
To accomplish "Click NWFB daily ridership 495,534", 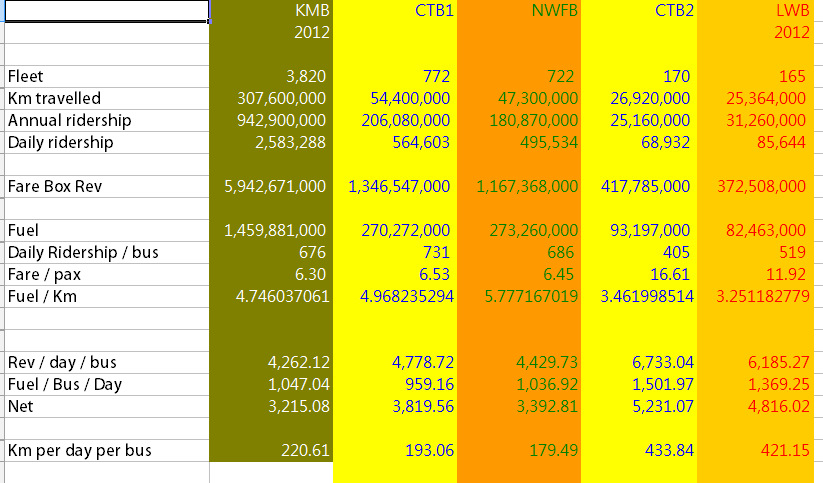I will 549,143.
